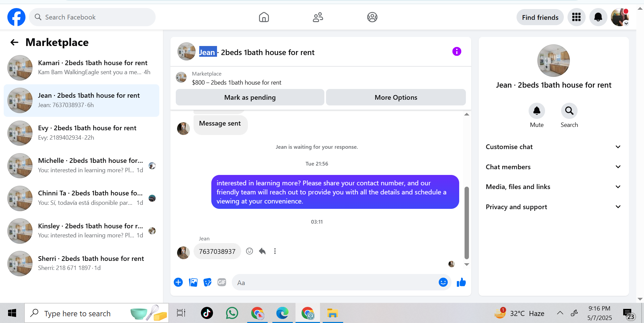644x323 pixels.
Task: Open more actions plus icon in composer
Action: (178, 282)
